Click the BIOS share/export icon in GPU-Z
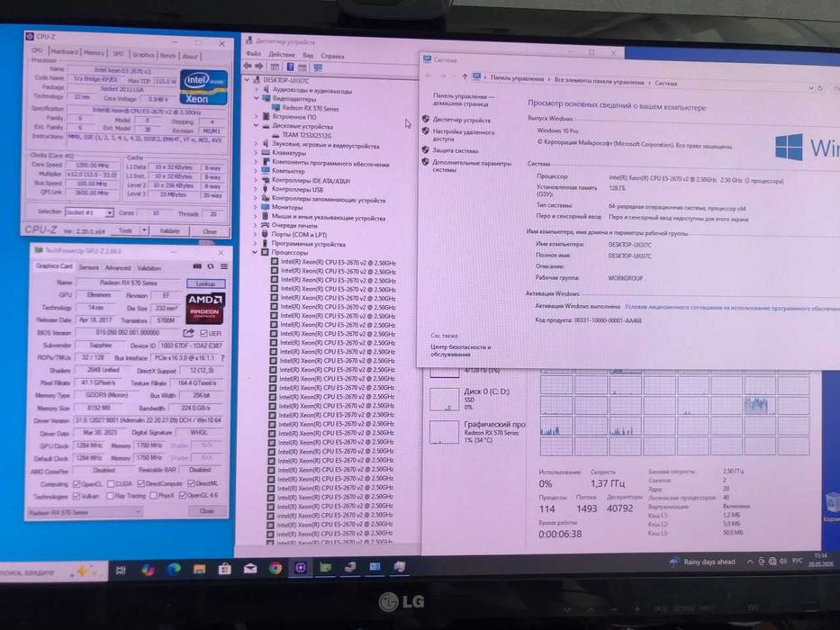Screen dimensions: 840x630 point(188,333)
